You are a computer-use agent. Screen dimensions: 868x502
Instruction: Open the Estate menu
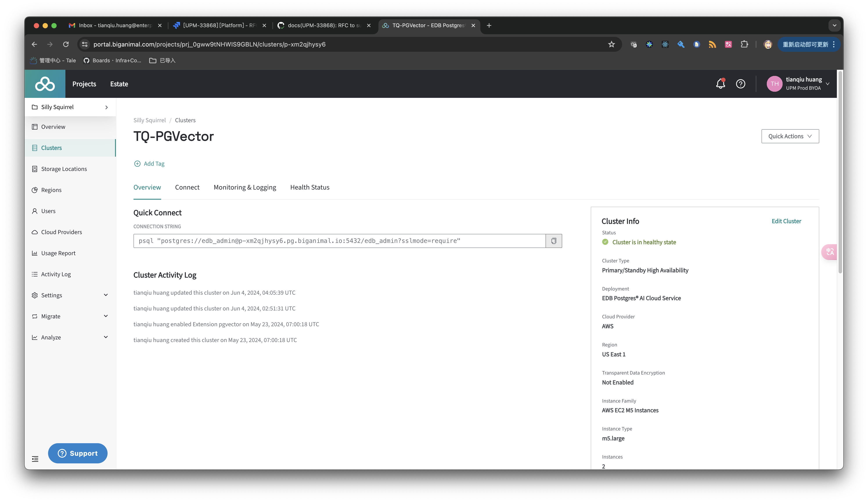119,84
